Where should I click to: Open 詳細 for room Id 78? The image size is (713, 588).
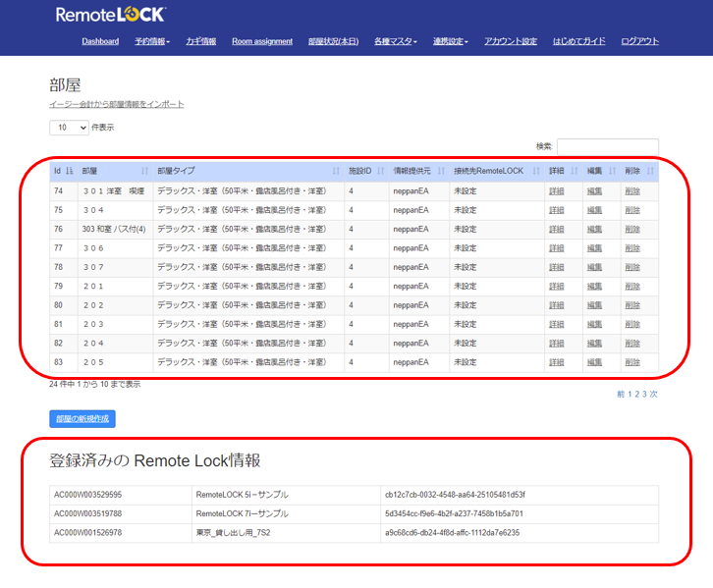pyautogui.click(x=557, y=267)
